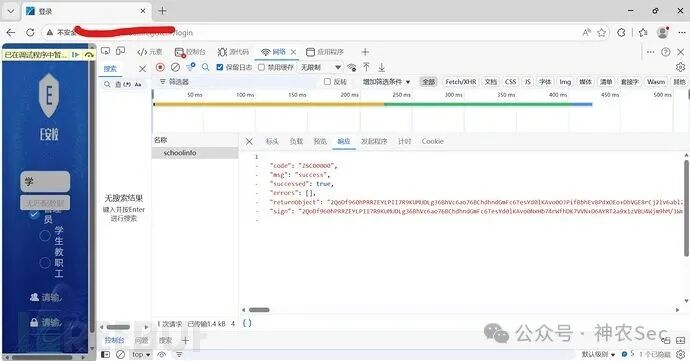690x361 pixels.
Task: Toggle the 反转 invert filter checkbox
Action: tap(327, 81)
